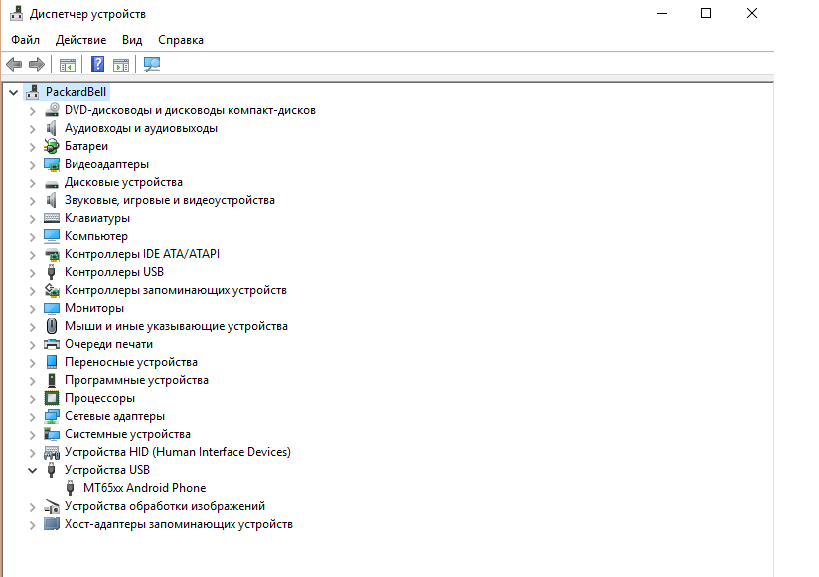
Task: Click the Мыши и иные указывающие устройства mouse icon
Action: 52,326
